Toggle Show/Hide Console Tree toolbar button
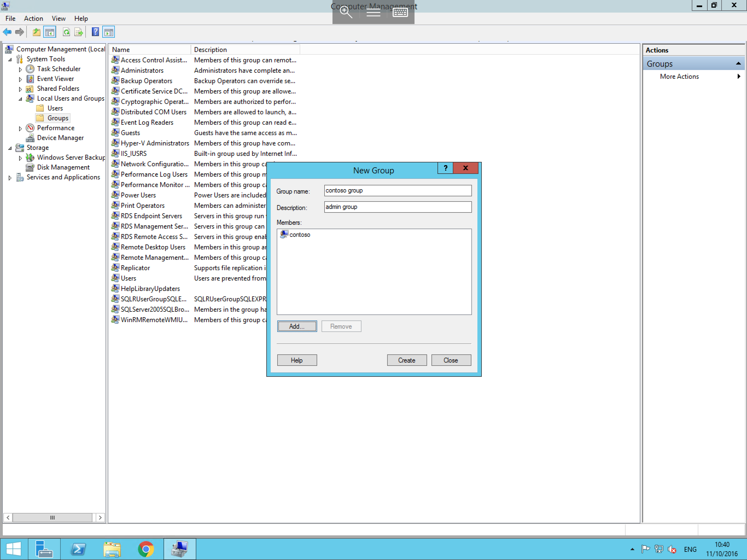The width and height of the screenshot is (747, 560). point(50,32)
